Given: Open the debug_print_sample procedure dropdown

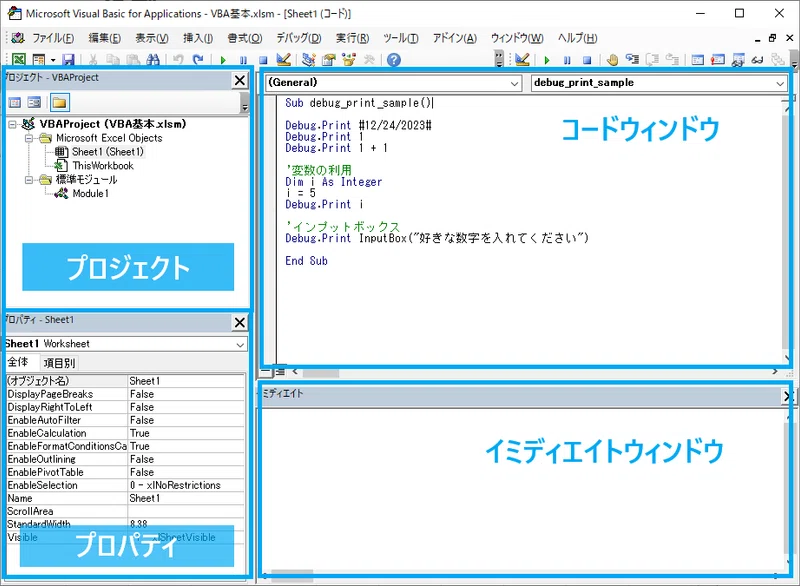Looking at the screenshot, I should point(780,83).
